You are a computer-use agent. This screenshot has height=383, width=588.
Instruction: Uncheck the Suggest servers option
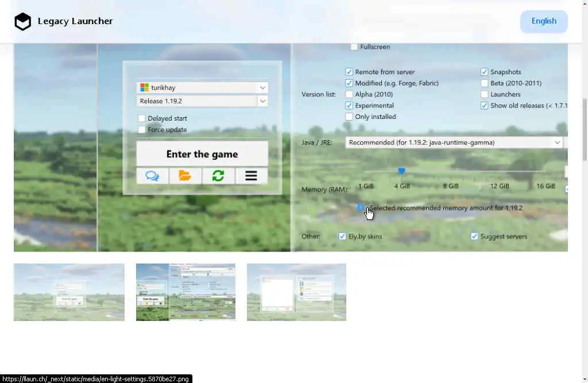(x=474, y=237)
